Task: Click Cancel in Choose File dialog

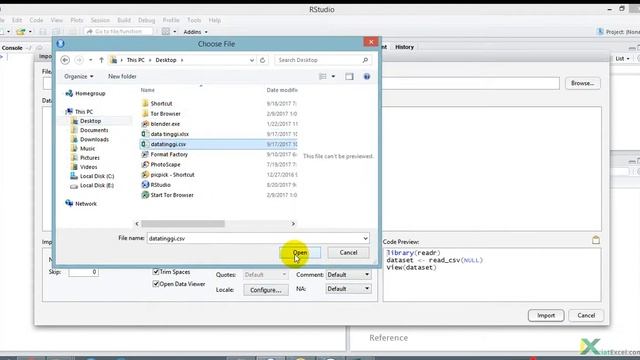Action: [348, 253]
